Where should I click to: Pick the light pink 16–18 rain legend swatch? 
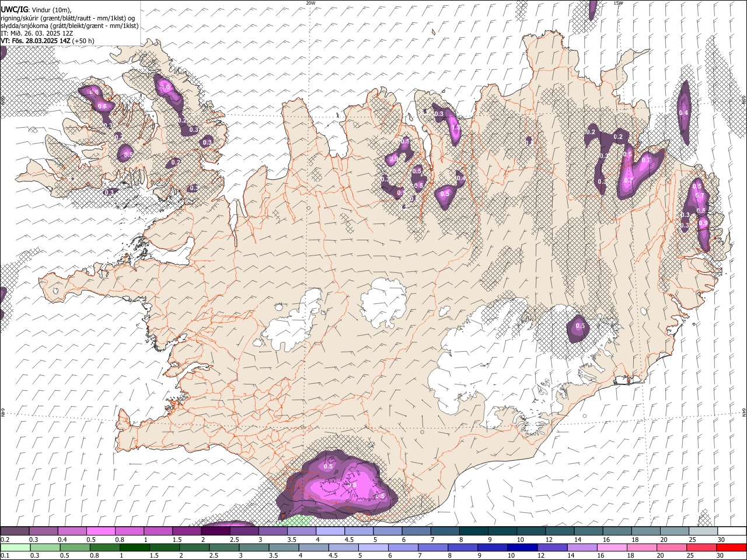click(x=612, y=548)
